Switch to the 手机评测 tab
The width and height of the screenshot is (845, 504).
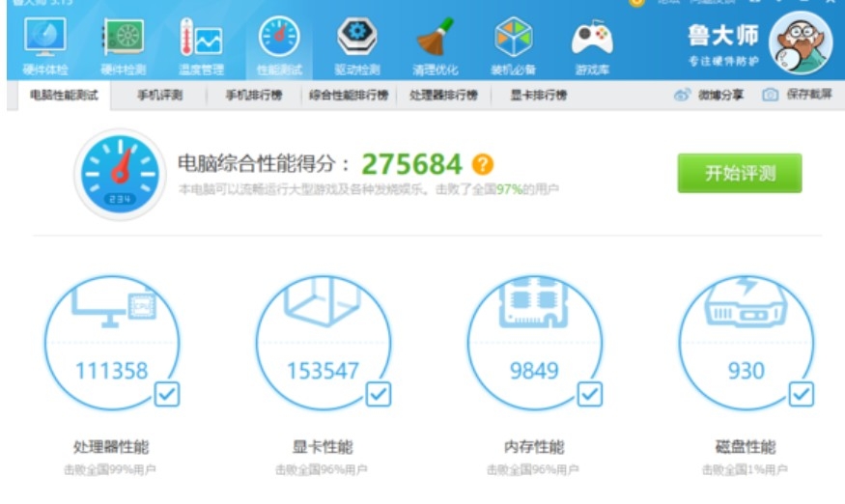(x=159, y=96)
